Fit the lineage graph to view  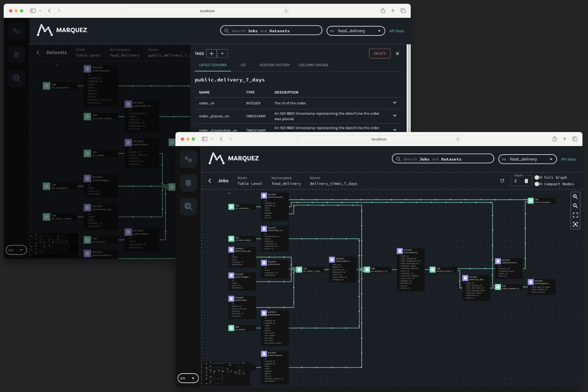(575, 215)
